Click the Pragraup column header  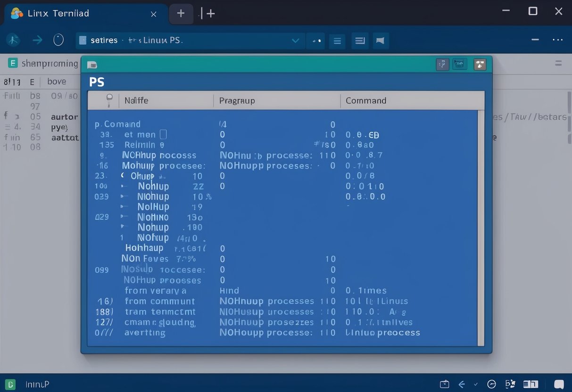point(237,100)
